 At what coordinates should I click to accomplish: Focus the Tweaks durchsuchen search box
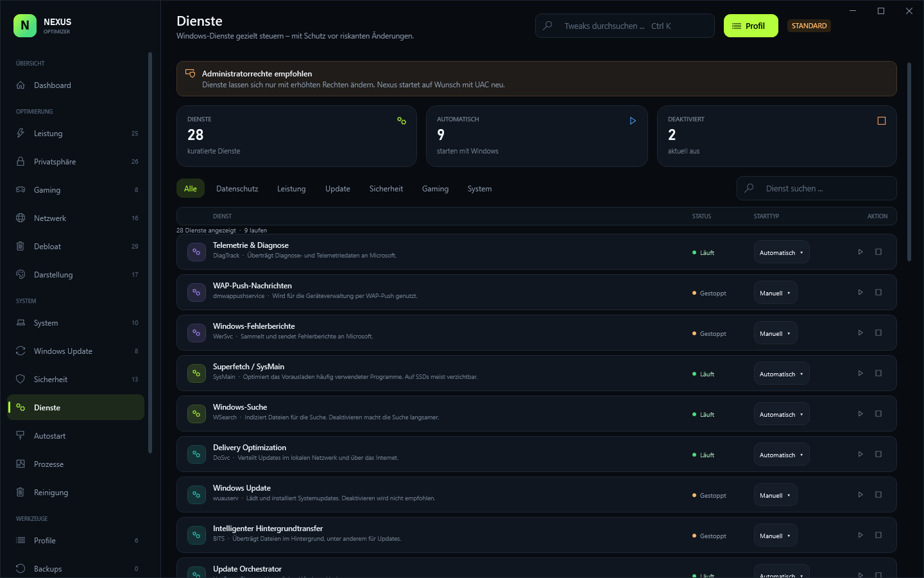[x=624, y=26]
